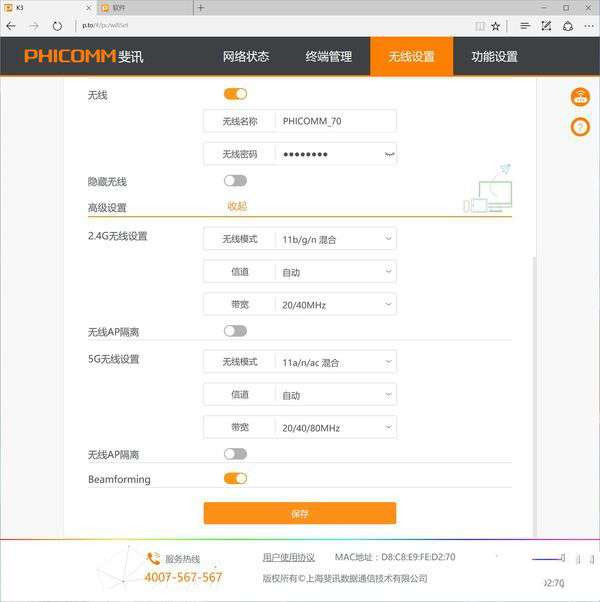Switch to the 网络状态 tab
Image resolution: width=600 pixels, height=602 pixels.
click(246, 57)
